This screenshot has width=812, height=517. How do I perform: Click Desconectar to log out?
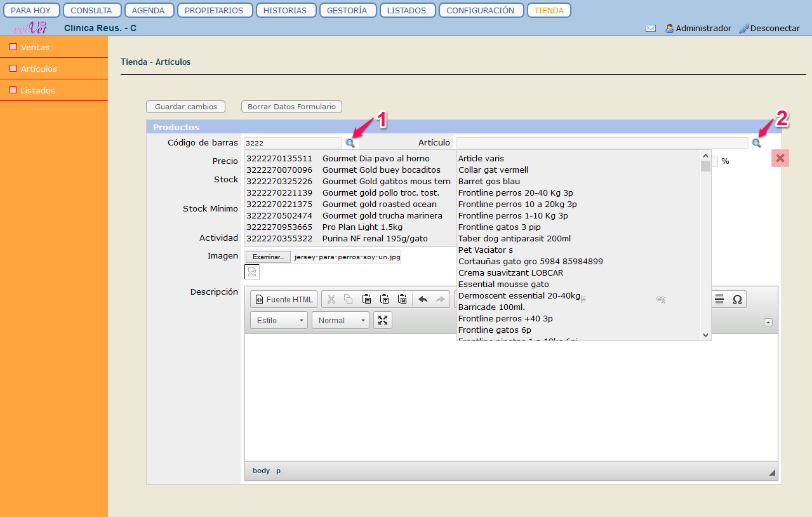pos(775,29)
